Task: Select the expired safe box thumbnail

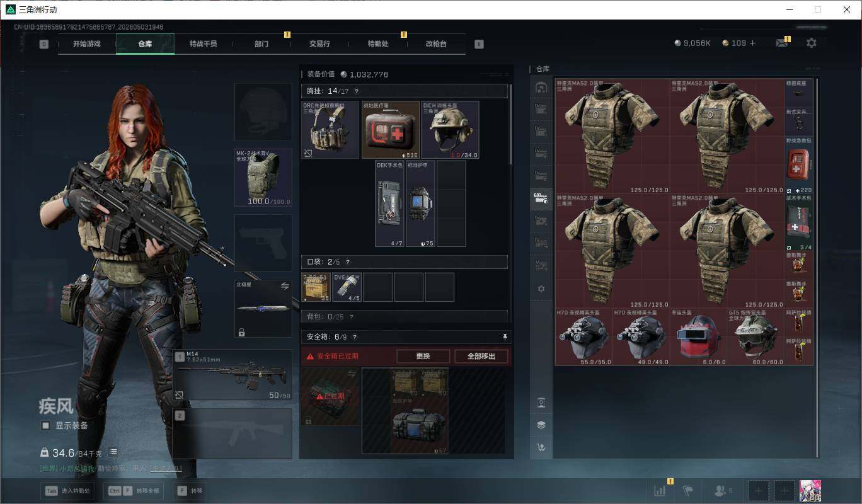Action: click(x=330, y=396)
